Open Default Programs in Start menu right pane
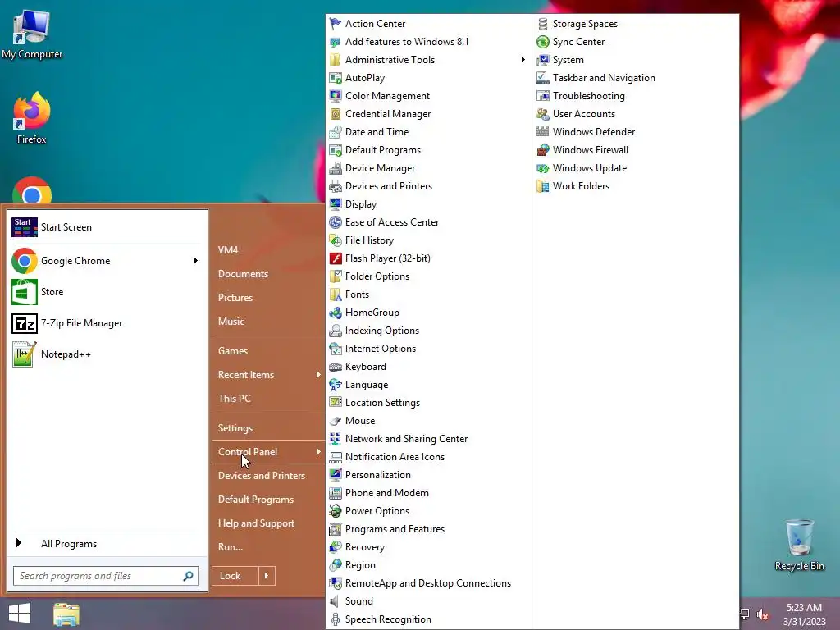This screenshot has height=630, width=840. pyautogui.click(x=256, y=500)
